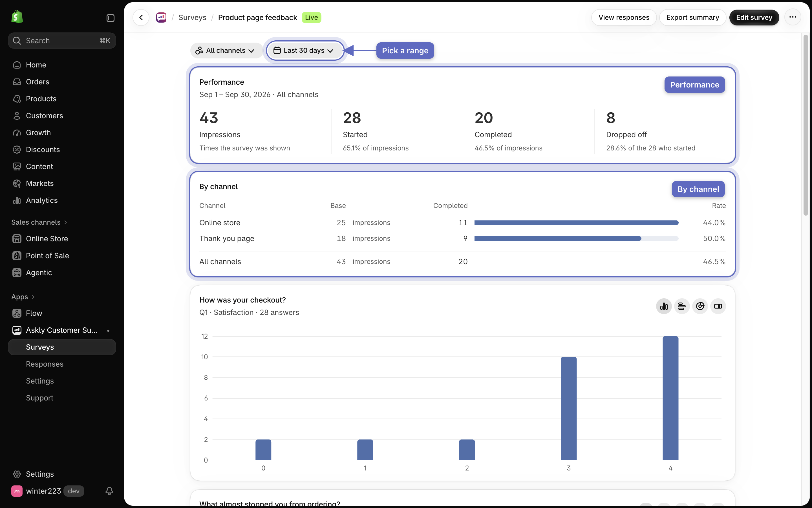Open Online Store sales channel
The width and height of the screenshot is (812, 508).
tap(62, 238)
